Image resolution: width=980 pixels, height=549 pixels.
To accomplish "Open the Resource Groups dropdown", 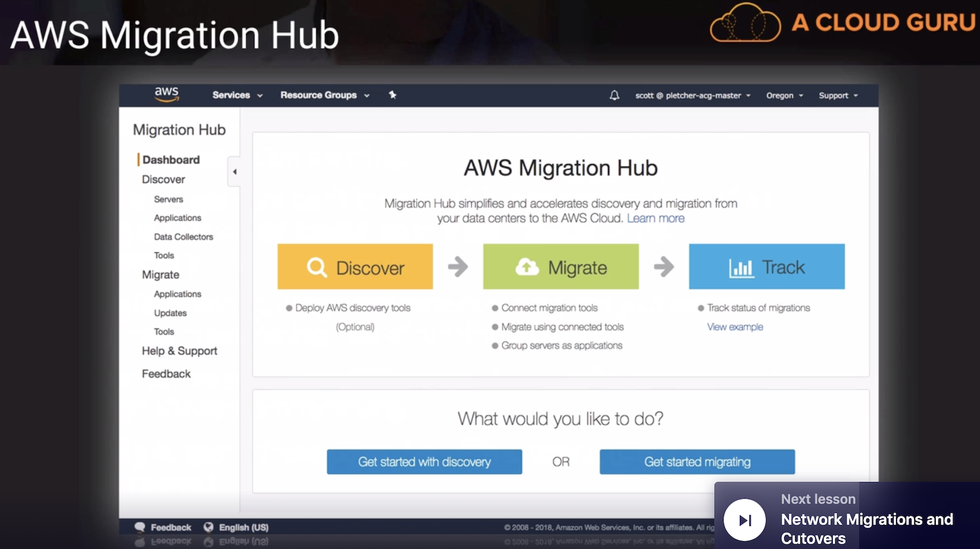I will (324, 95).
